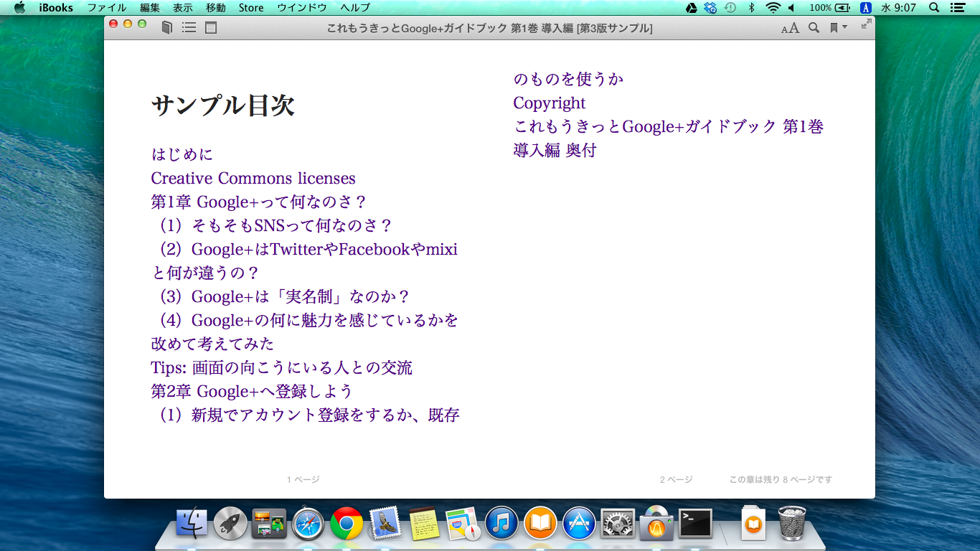Open the Creative Commons licenses link
The height and width of the screenshot is (551, 980).
[253, 178]
